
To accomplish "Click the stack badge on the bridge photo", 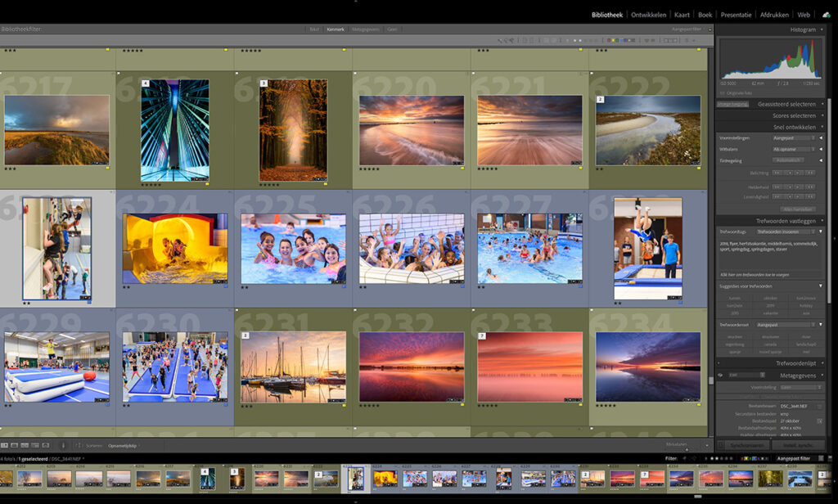I will click(146, 83).
